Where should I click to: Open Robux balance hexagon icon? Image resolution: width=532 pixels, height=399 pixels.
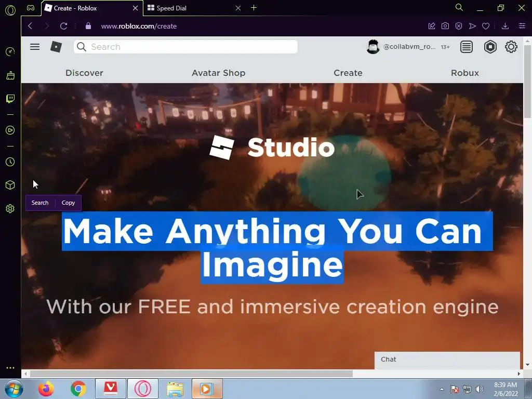(x=490, y=47)
